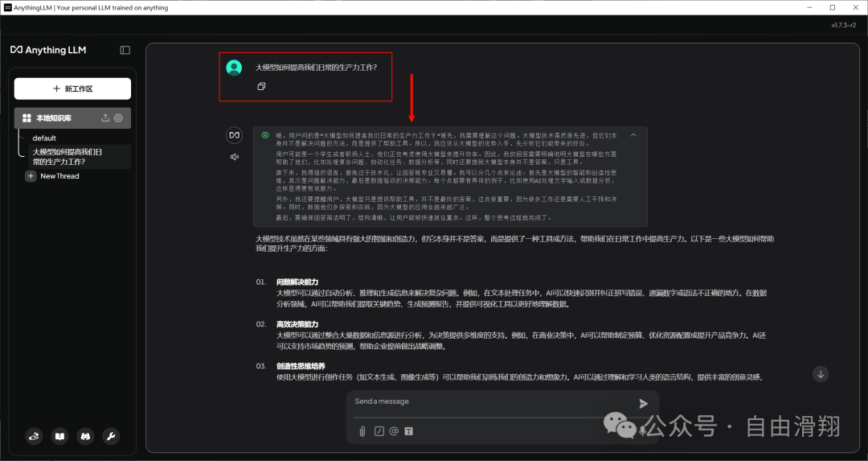Open the @ agent mention icon
868x461 pixels.
click(394, 431)
